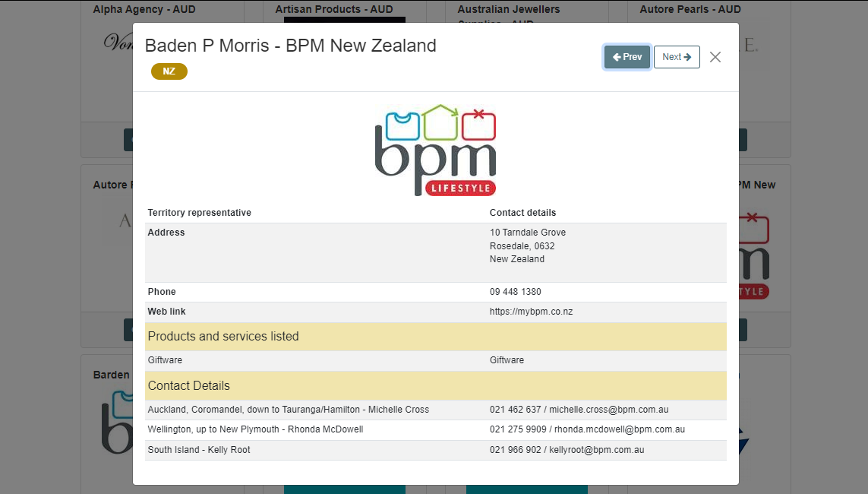Click the dialog title Baden P Morris - BPM New Zealand
This screenshot has width=868, height=494.
[x=291, y=46]
